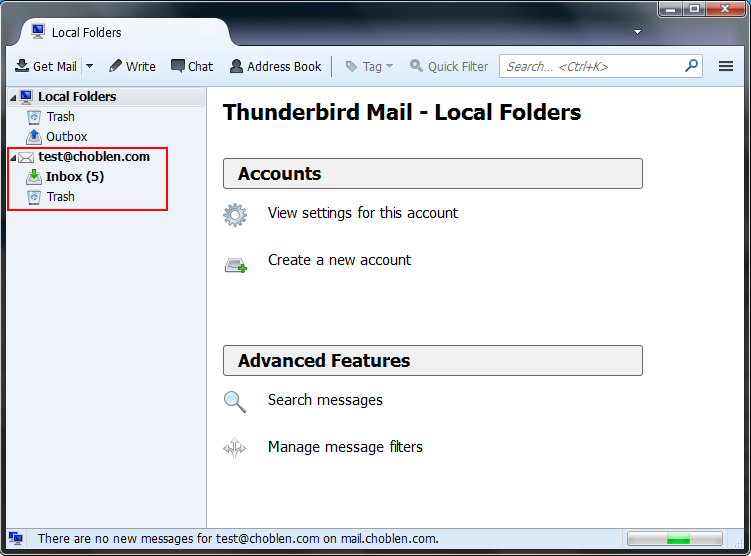Select Trash under Local Folders
The height and width of the screenshot is (556, 751).
[x=60, y=117]
